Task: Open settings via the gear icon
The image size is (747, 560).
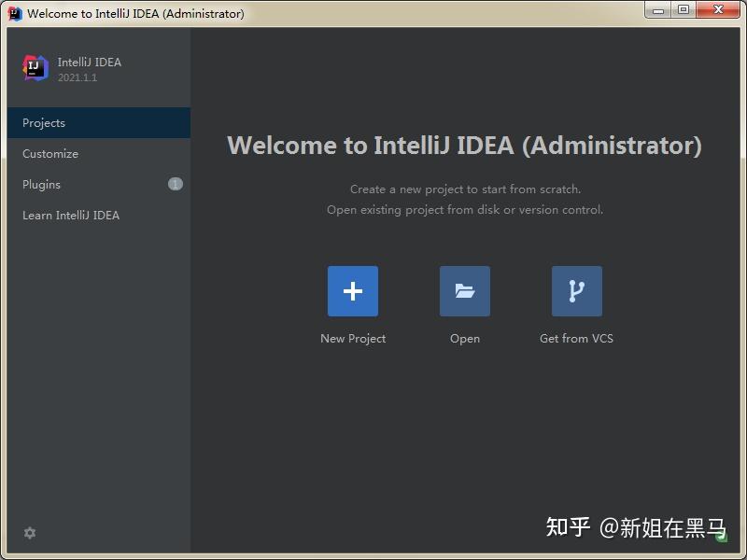Action: click(30, 533)
